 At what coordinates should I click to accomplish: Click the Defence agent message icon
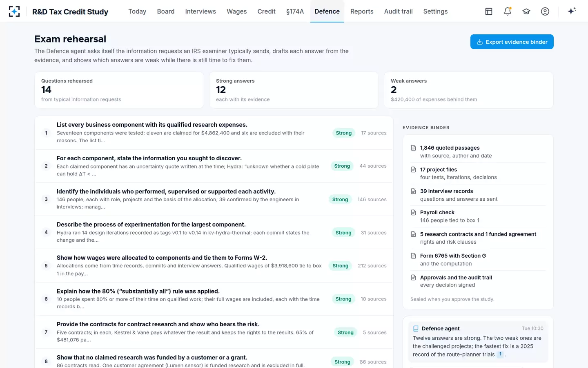[x=416, y=329]
